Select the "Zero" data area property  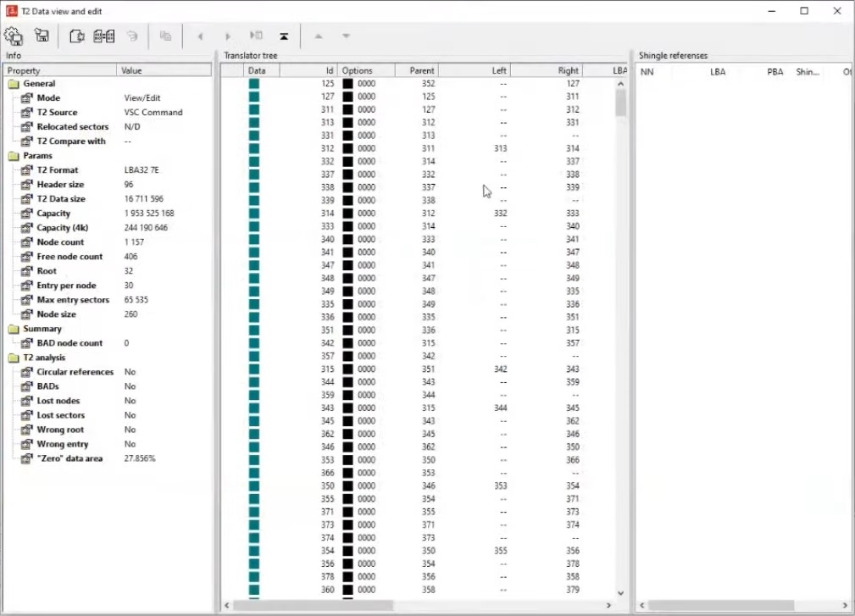coord(108,458)
